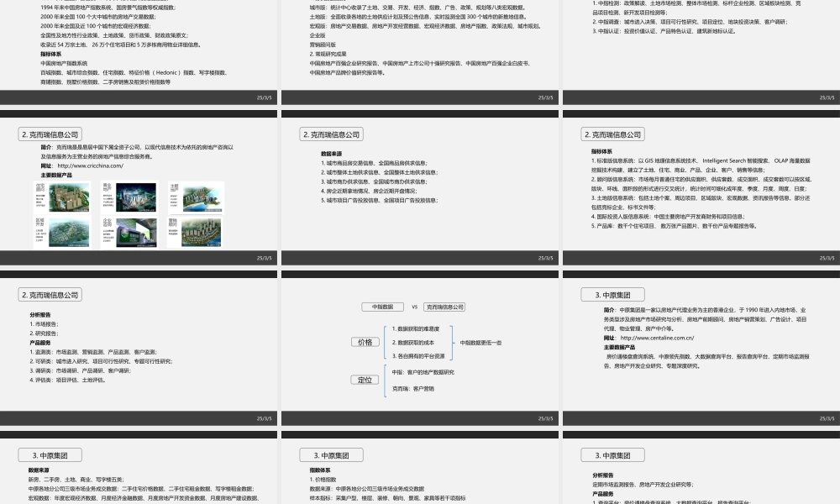This screenshot has height=504, width=840.
Task: Select the 克而瑞 分析报告 slide title box
Action: (50, 295)
